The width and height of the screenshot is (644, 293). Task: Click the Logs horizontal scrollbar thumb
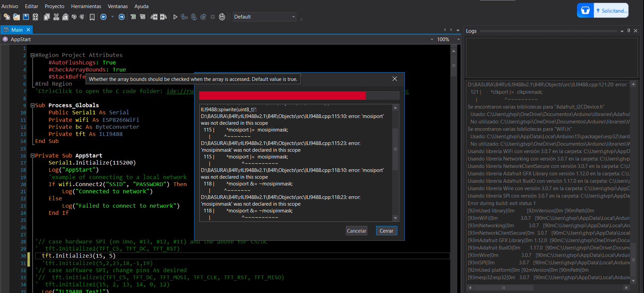click(503, 288)
